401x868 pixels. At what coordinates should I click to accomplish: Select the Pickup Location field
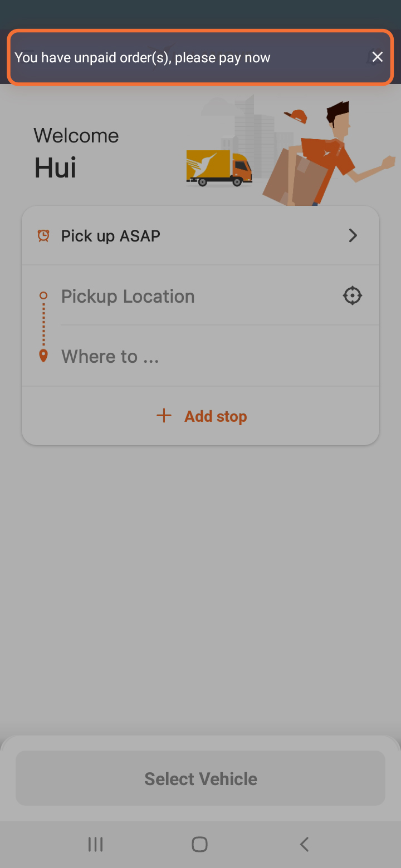200,296
